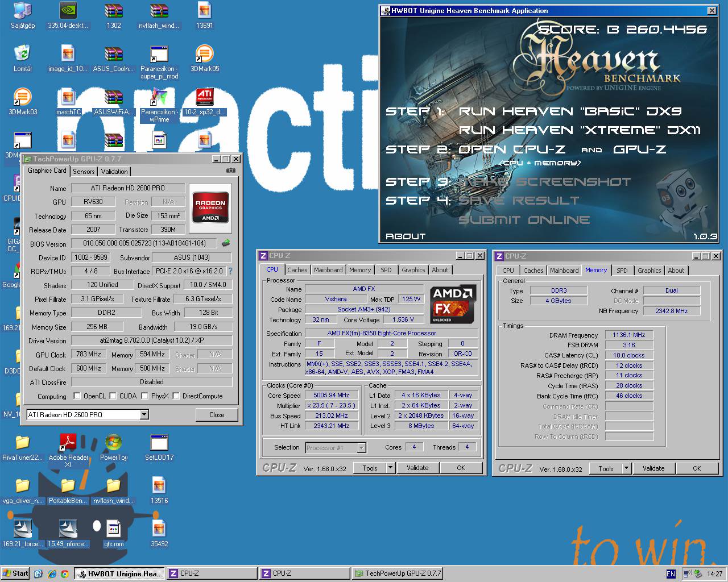Click OK in the left CPU-Z window

tap(461, 468)
